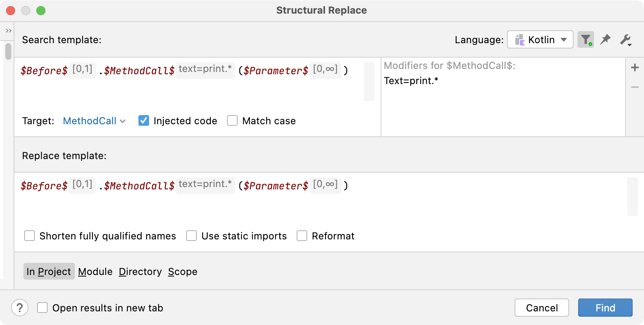Viewport: 644px width, 325px height.
Task: Open the search filter options
Action: coord(585,39)
